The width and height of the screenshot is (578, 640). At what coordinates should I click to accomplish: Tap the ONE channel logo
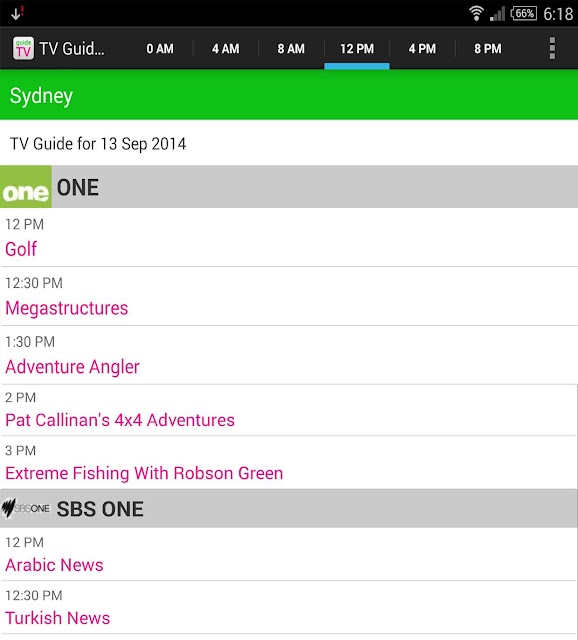coord(26,187)
